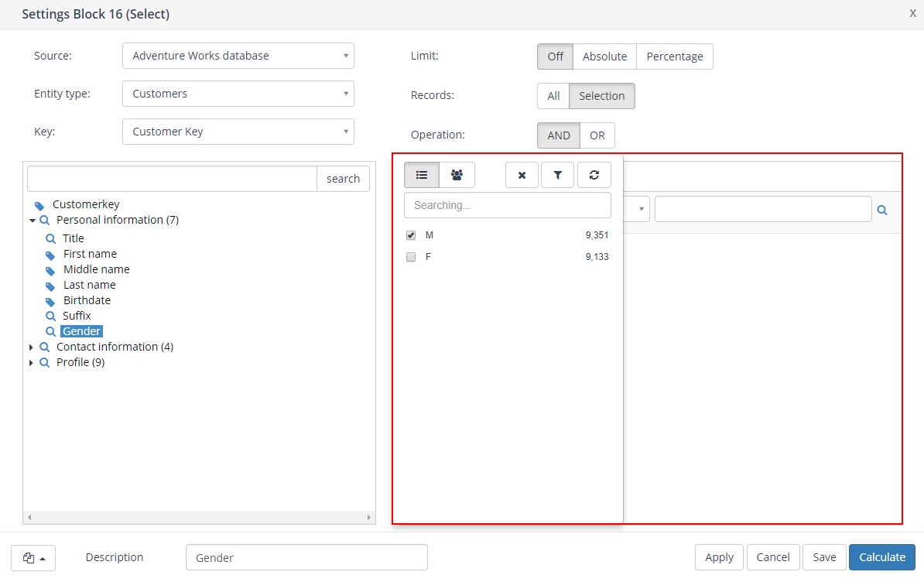Uncheck the M gender checkbox
Image resolution: width=924 pixels, height=582 pixels.
click(411, 235)
